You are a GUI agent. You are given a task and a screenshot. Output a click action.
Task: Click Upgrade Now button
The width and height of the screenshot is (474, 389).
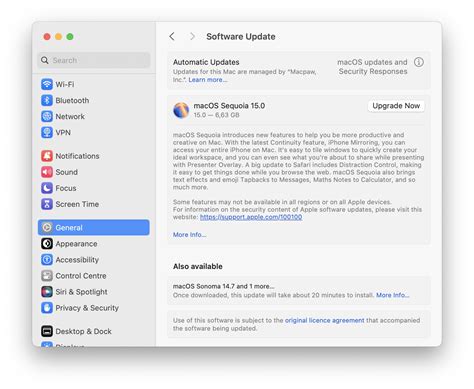click(396, 106)
